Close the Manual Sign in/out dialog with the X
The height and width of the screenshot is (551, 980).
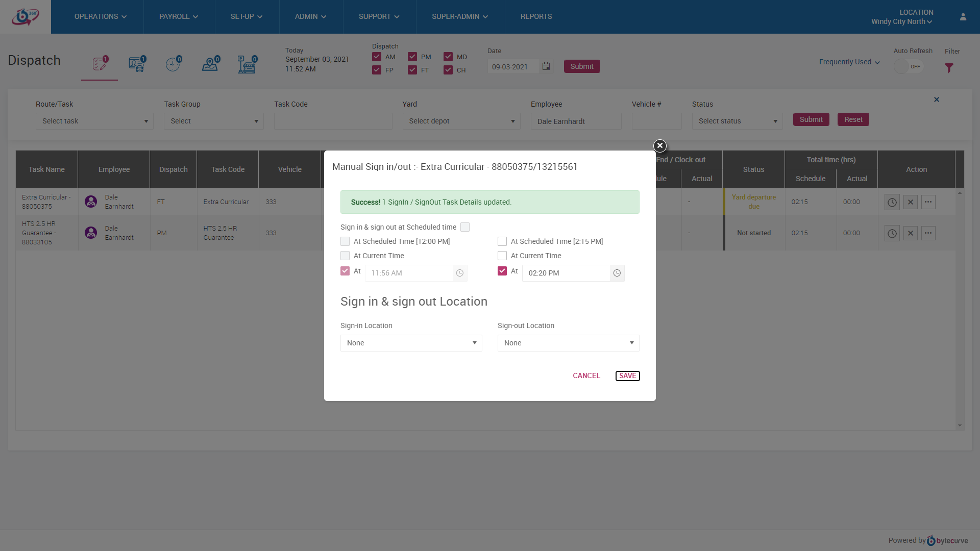(660, 146)
